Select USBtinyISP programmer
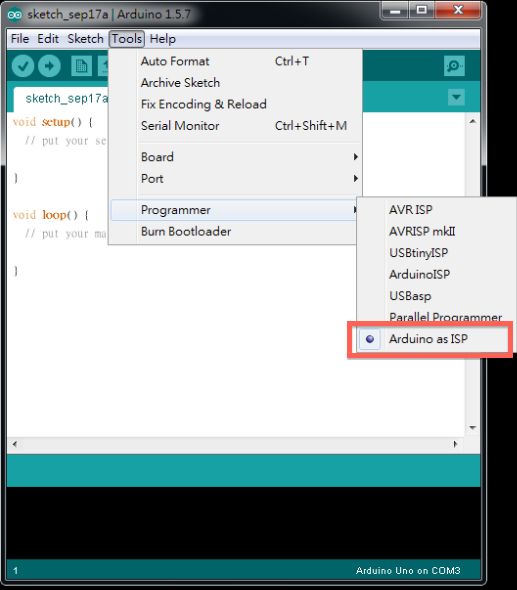This screenshot has height=590, width=517. [436, 252]
